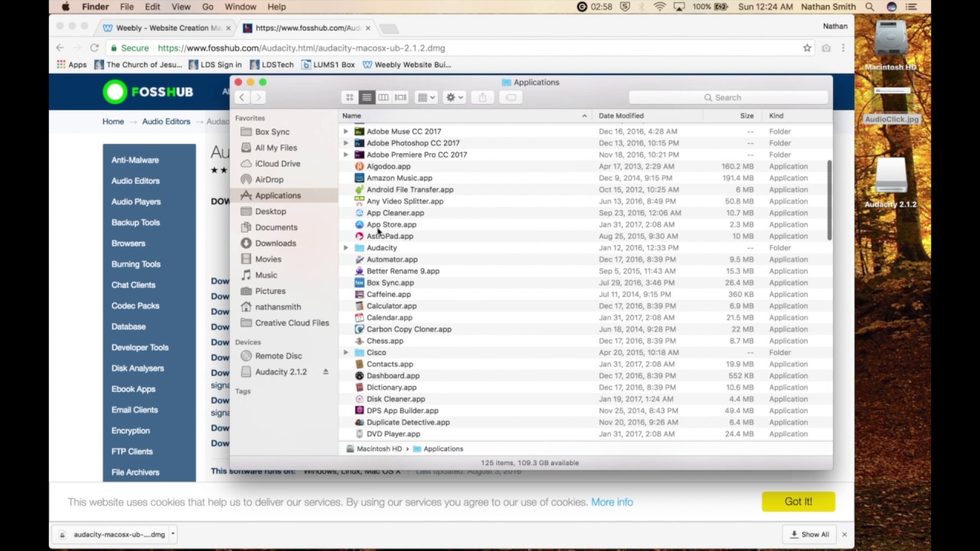
Task: Open the Finder arrange-by dropdown
Action: [426, 97]
